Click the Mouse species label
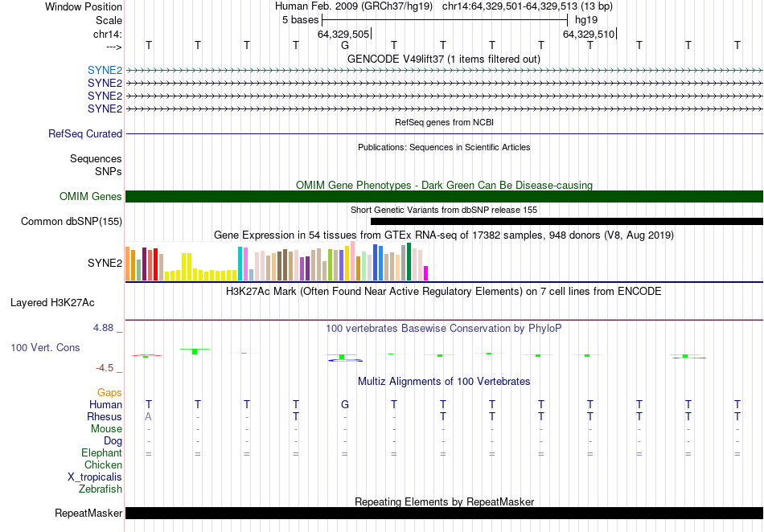The image size is (764, 532). pos(106,429)
